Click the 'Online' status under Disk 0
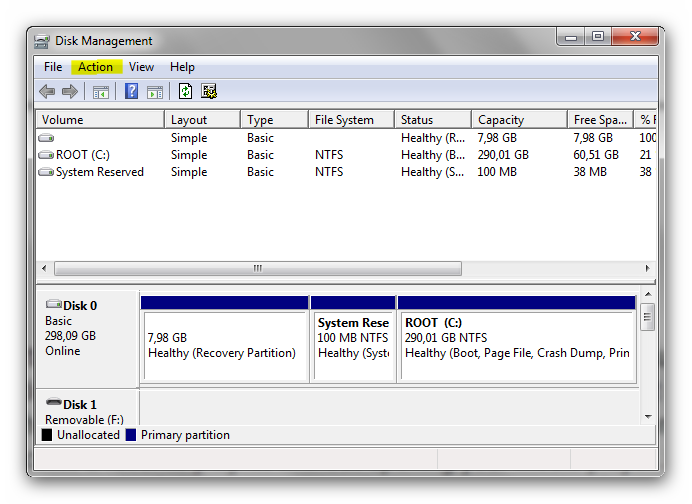The height and width of the screenshot is (504, 692). [x=63, y=351]
